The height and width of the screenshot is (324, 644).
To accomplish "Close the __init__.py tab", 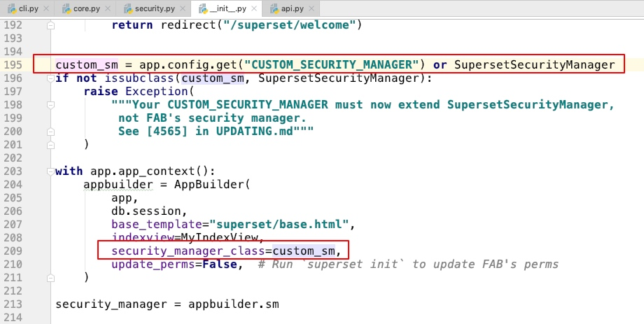I will coord(254,8).
